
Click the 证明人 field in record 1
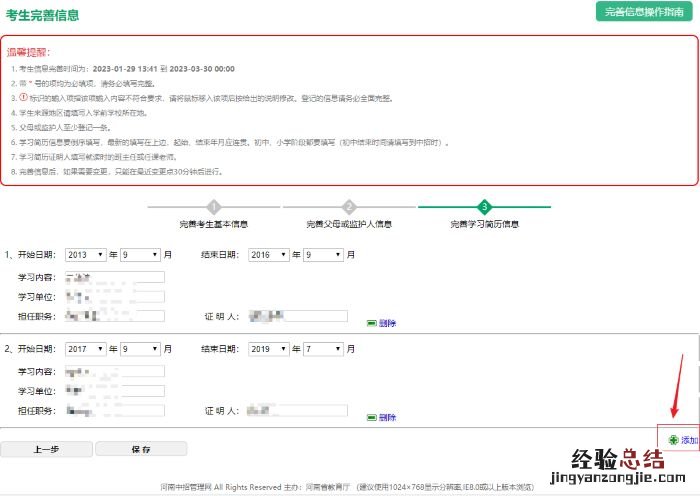tap(297, 317)
